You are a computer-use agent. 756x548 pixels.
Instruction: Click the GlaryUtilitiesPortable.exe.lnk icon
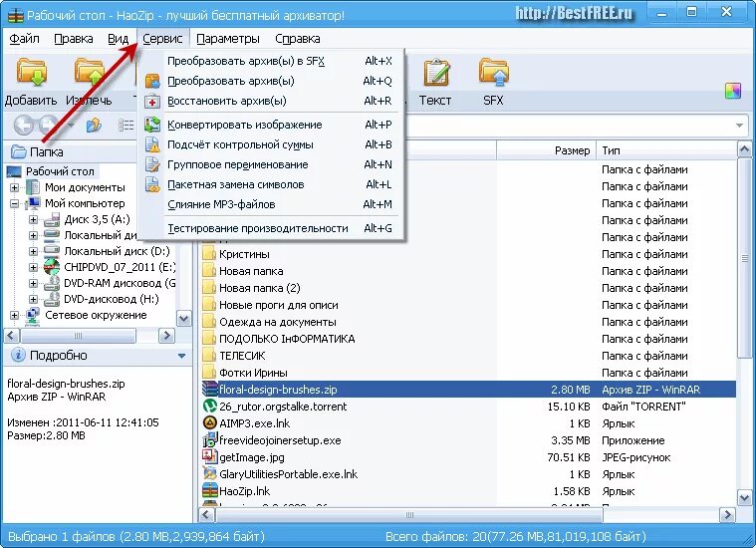210,473
